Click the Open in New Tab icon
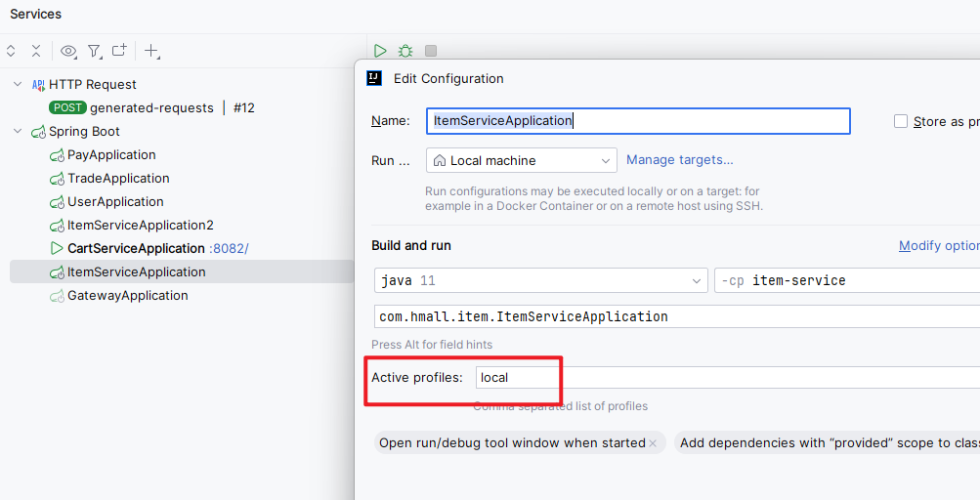The image size is (980, 500). pyautogui.click(x=119, y=50)
